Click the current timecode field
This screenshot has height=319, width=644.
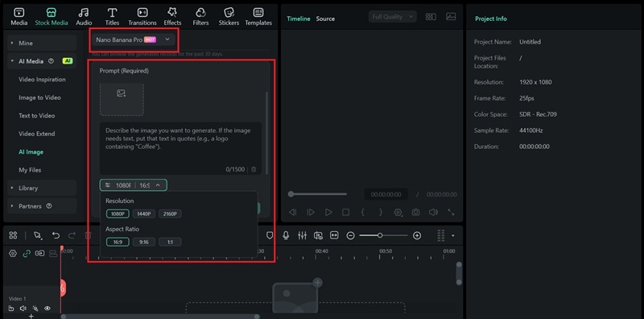[x=386, y=194]
